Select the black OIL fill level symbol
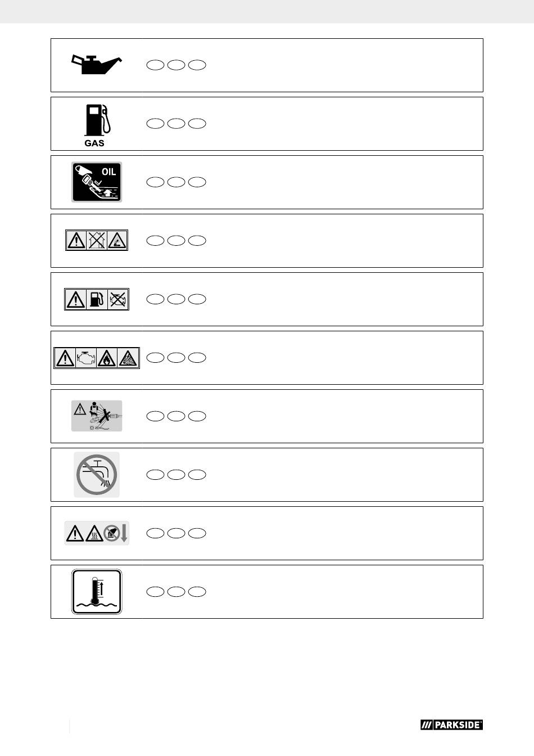The width and height of the screenshot is (534, 756). tap(97, 182)
